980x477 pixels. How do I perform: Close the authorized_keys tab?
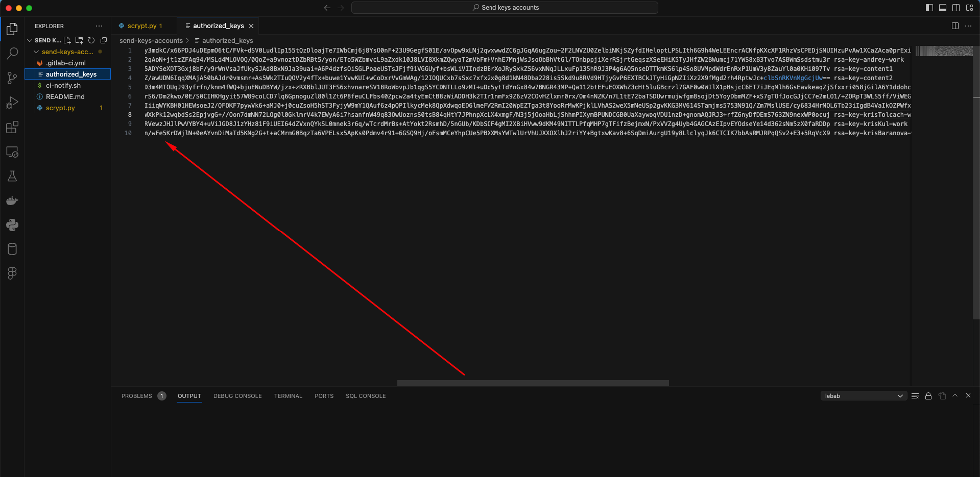251,26
